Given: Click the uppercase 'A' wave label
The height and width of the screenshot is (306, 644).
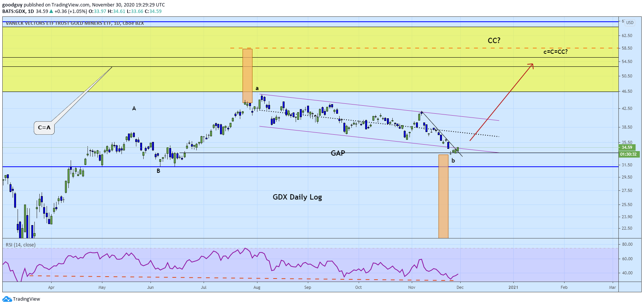Looking at the screenshot, I should click(134, 108).
